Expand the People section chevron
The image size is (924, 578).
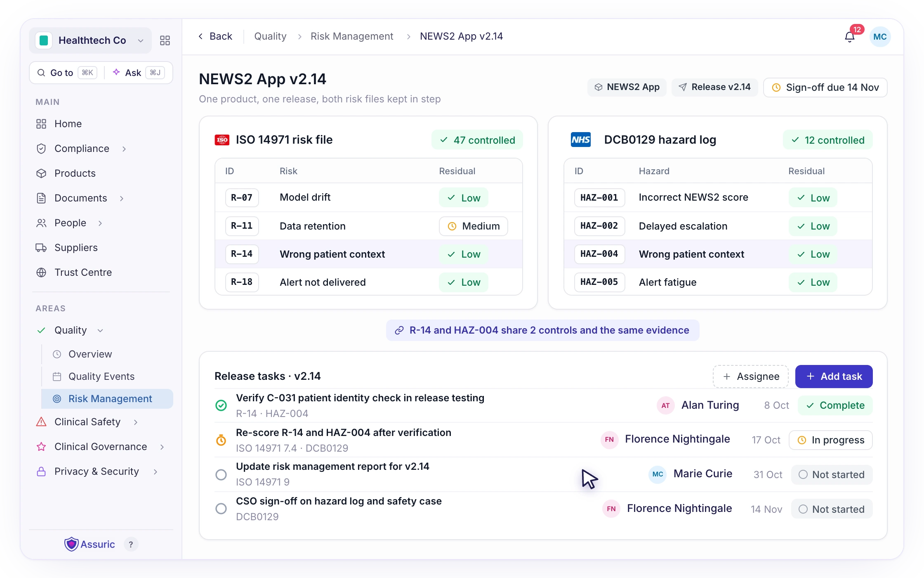click(100, 223)
